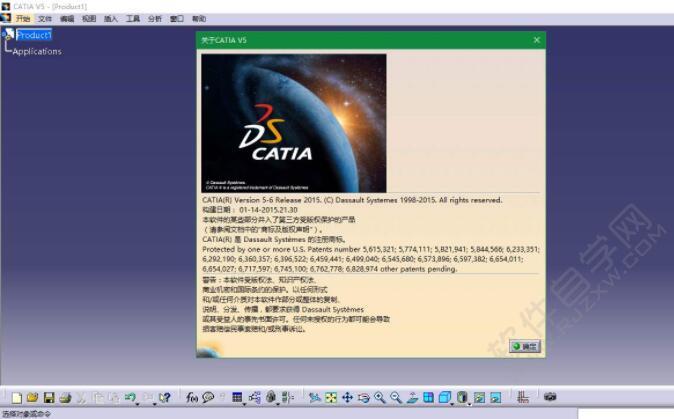This screenshot has width=674, height=419.
Task: Launch the Knowledge Inspector tree icon
Action: click(254, 398)
